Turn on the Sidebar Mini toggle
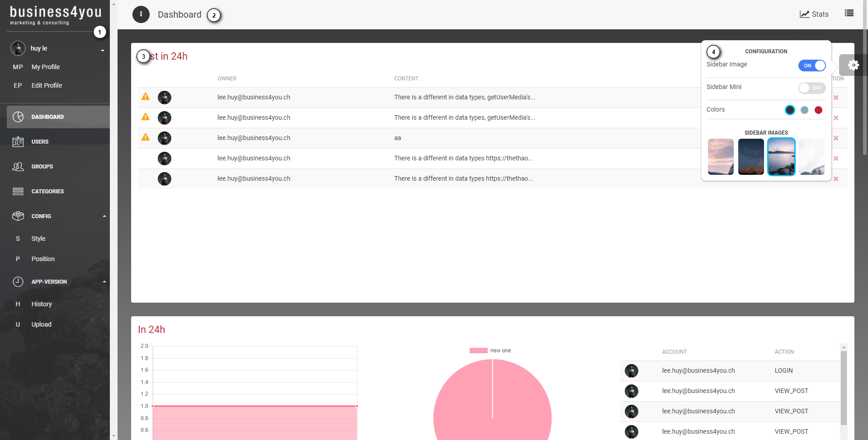Screen dimensions: 868x440 pyautogui.click(x=812, y=88)
